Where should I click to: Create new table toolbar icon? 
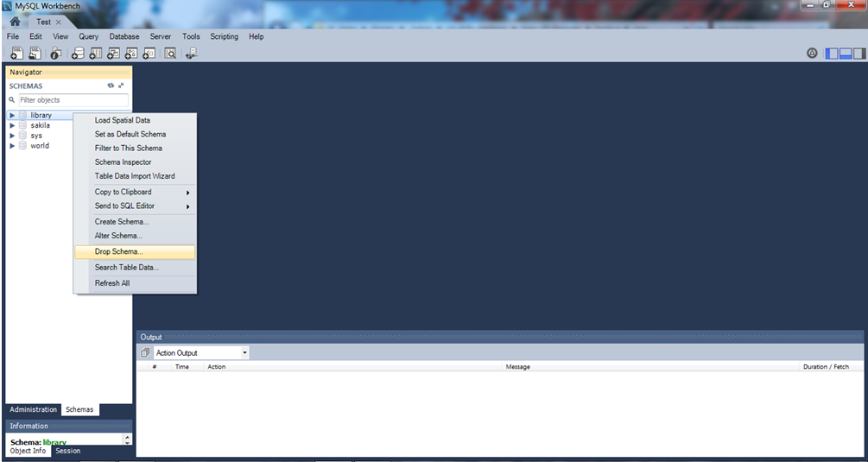tap(96, 54)
